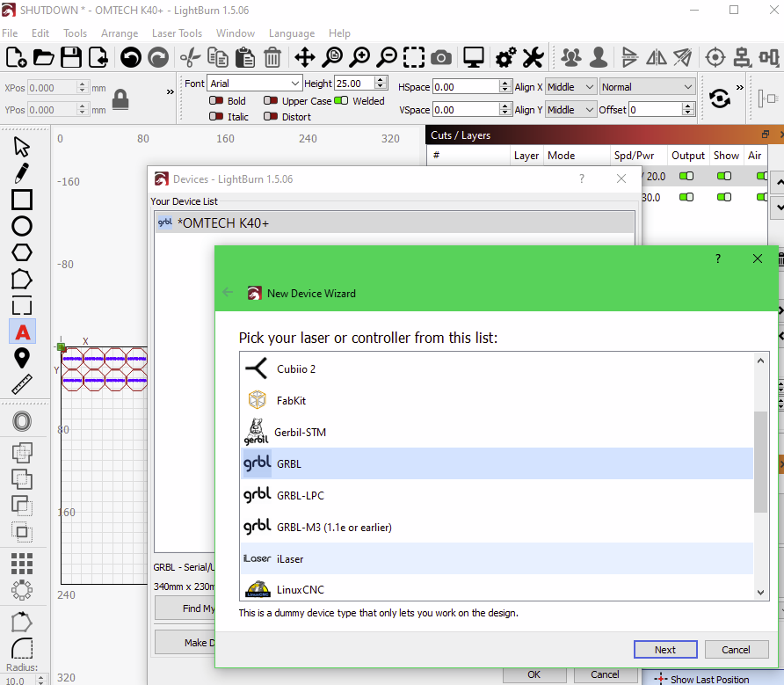784x685 pixels.
Task: Disable the Welded text toggle
Action: click(341, 101)
